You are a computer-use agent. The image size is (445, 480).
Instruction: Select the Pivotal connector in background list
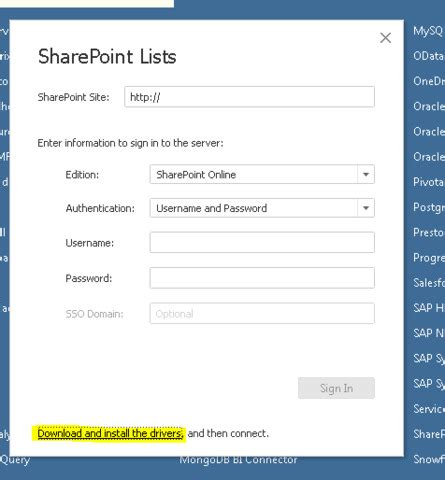pyautogui.click(x=429, y=182)
